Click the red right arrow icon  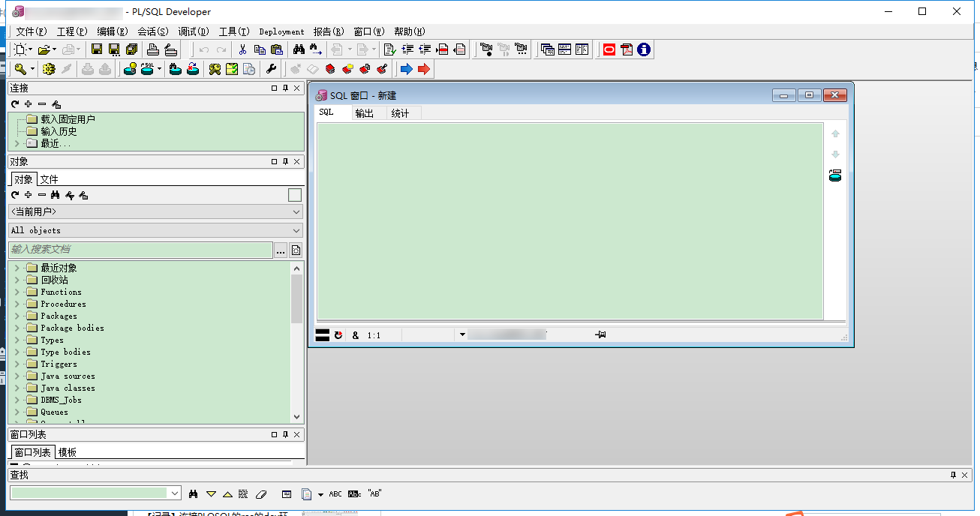click(424, 69)
